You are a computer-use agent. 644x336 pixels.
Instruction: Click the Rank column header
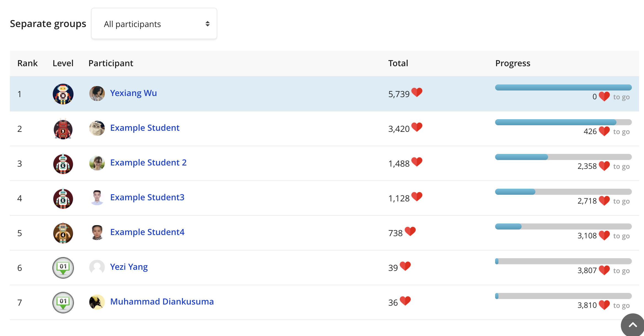click(x=28, y=63)
